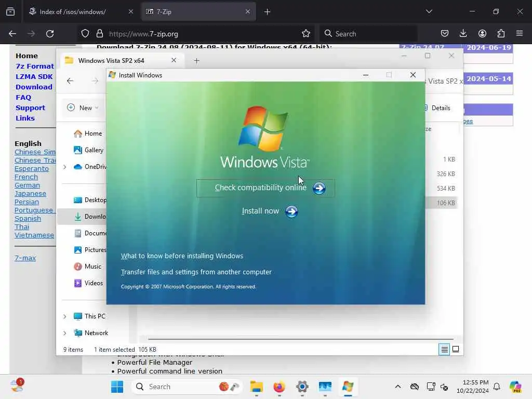532x399 pixels.
Task: Go back in File Explorer
Action: coord(70,81)
